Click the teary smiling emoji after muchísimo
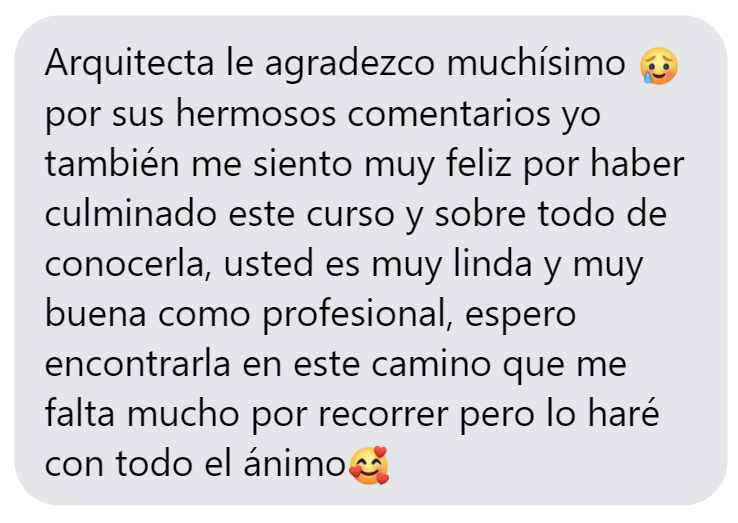The image size is (738, 523). click(x=659, y=65)
